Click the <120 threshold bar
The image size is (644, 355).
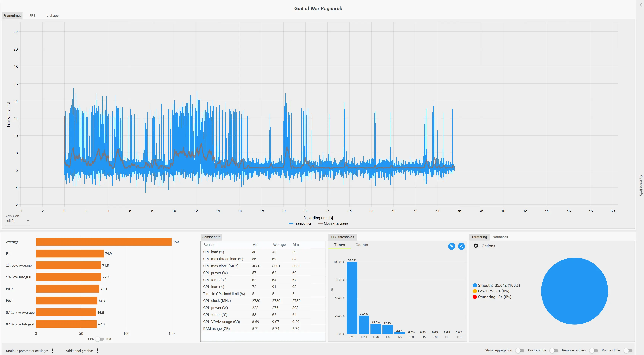click(x=375, y=329)
